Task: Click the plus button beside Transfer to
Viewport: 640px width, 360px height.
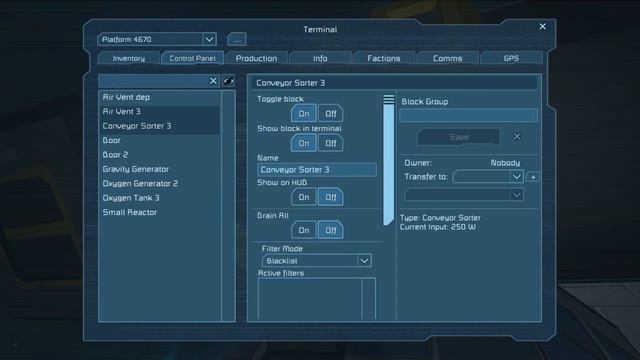Action: [533, 177]
